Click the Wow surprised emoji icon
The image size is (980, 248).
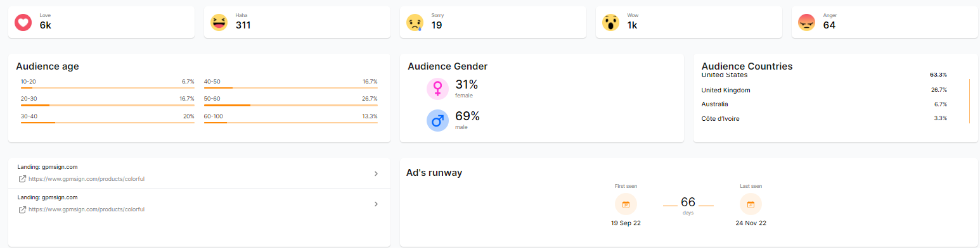point(610,23)
